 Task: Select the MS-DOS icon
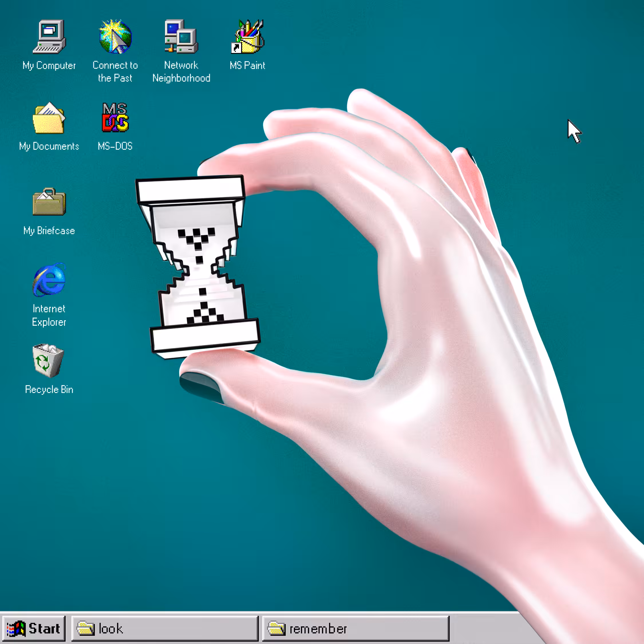coord(115,117)
